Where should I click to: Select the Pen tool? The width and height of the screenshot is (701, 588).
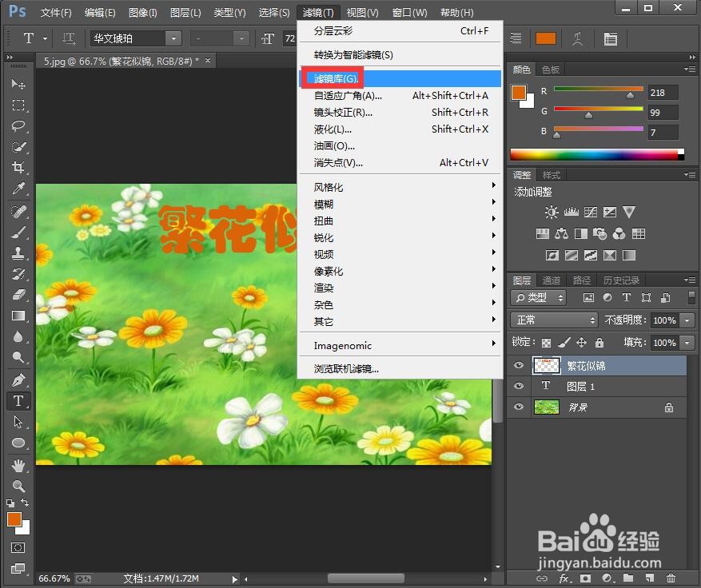(x=18, y=380)
